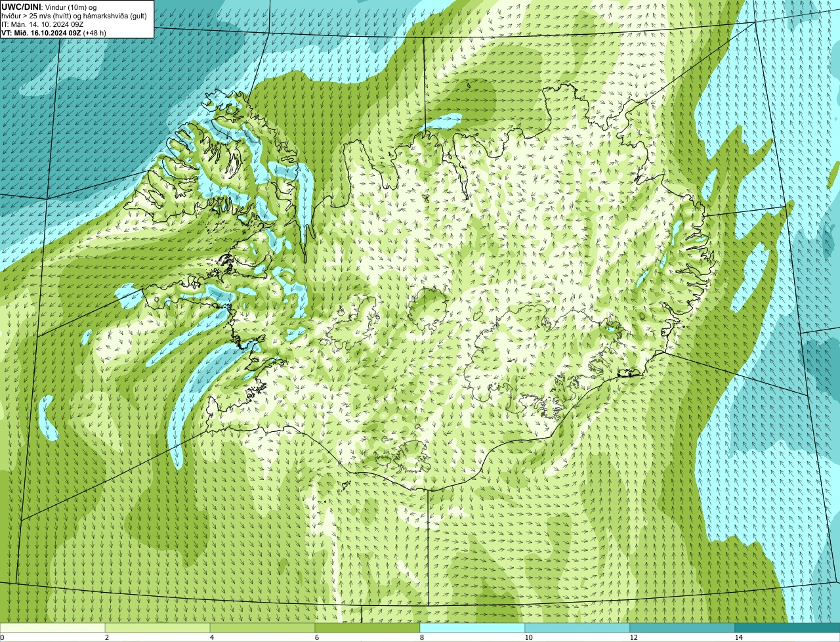Click the dark teal above-14 legend swatch
The image size is (840, 642).
pyautogui.click(x=787, y=628)
